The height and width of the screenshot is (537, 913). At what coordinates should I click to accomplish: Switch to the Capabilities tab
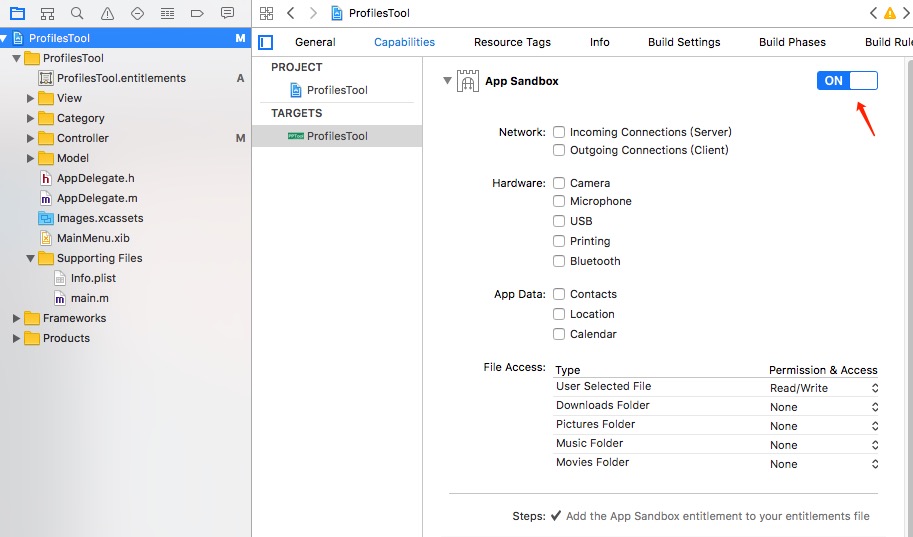[x=404, y=42]
